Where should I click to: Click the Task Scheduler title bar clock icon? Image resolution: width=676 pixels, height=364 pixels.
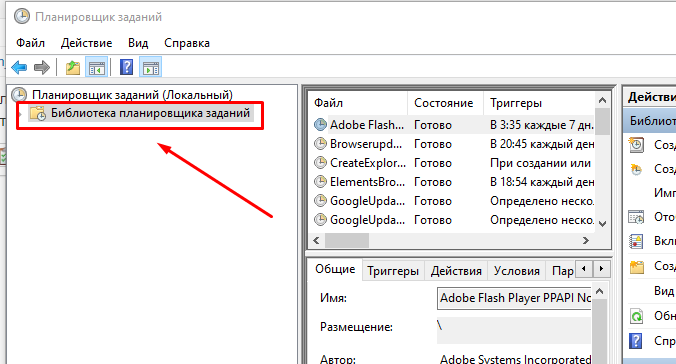(x=22, y=17)
